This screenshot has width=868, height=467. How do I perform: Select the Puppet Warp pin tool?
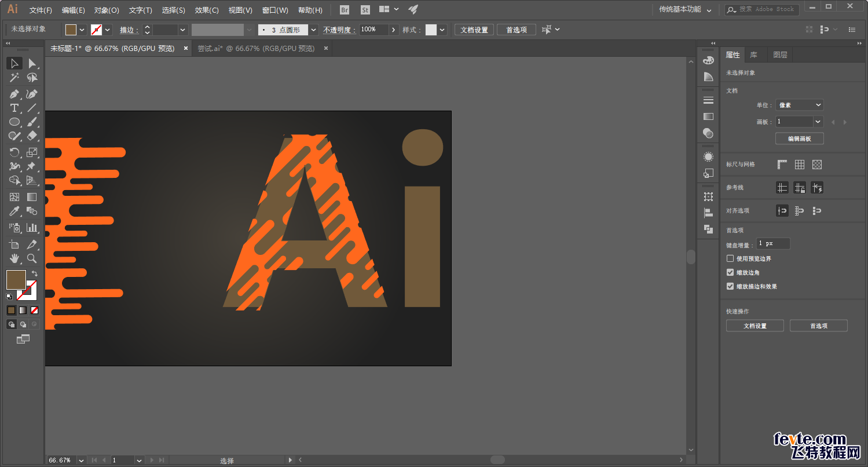pyautogui.click(x=32, y=166)
